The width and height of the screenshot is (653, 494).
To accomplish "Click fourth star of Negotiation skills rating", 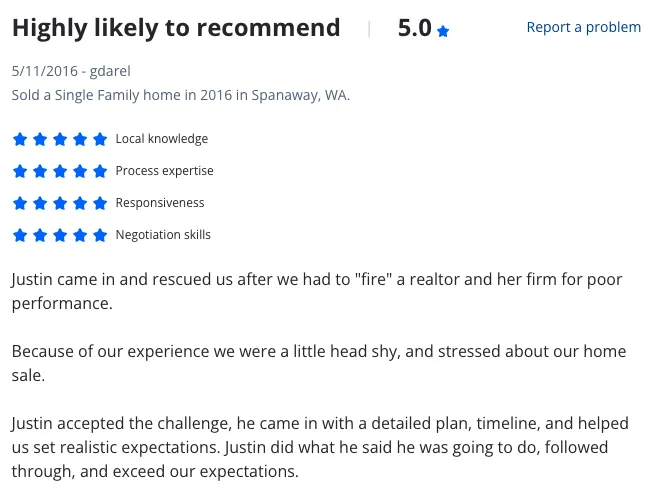I will pyautogui.click(x=80, y=235).
